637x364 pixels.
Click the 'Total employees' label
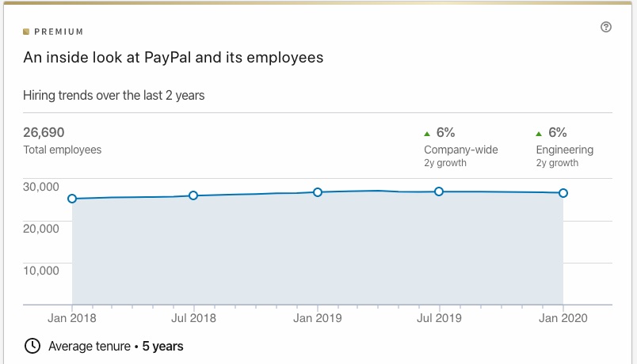click(x=62, y=150)
